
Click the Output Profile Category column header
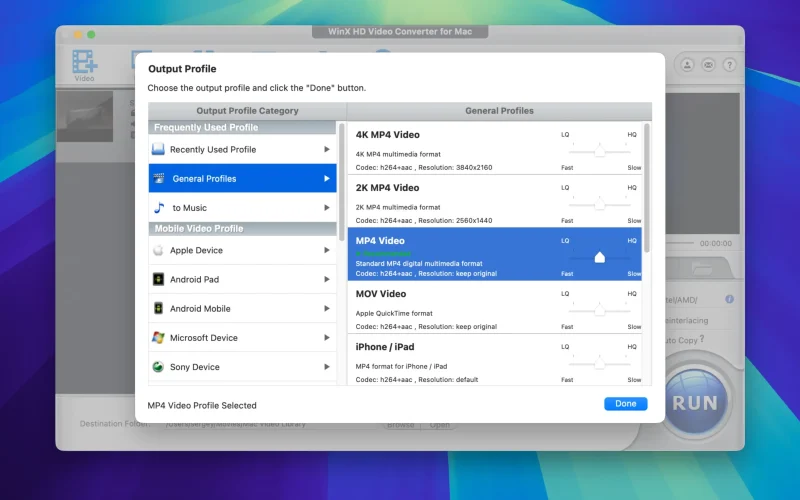pos(247,111)
